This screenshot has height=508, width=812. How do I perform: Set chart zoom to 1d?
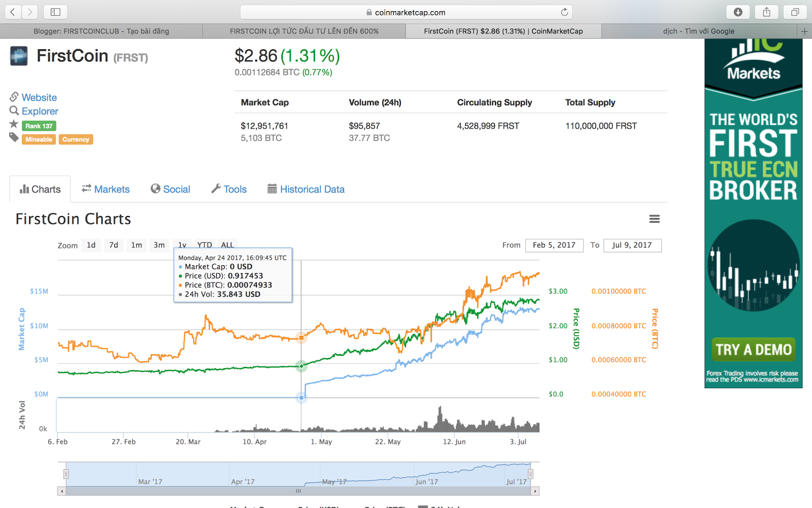pos(91,245)
